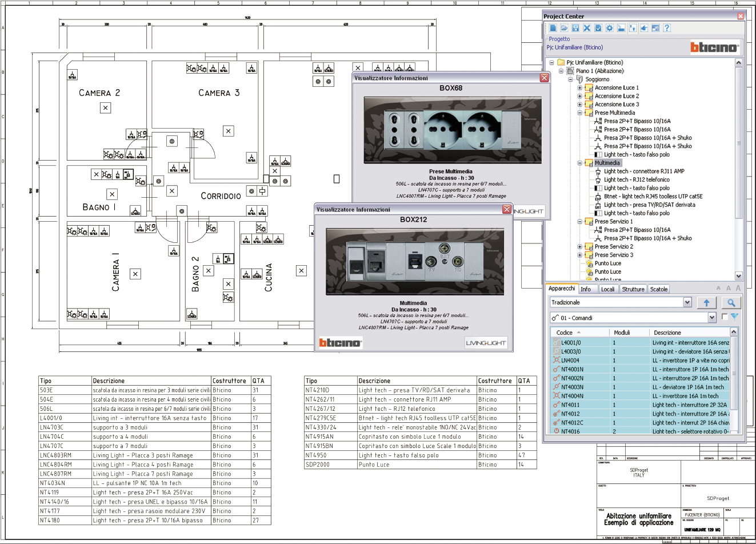The height and width of the screenshot is (544, 756).
Task: Close the BOX68 Visualizzatore Informazioni window
Action: [544, 78]
